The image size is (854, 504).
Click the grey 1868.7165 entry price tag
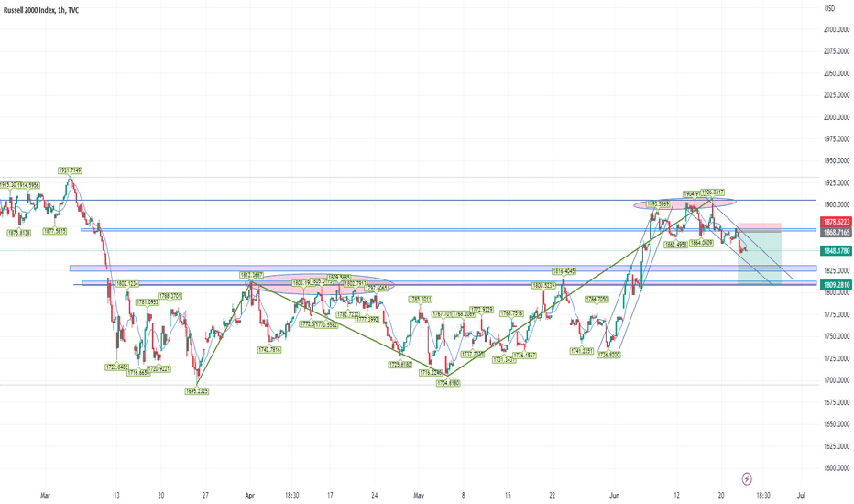click(x=836, y=232)
